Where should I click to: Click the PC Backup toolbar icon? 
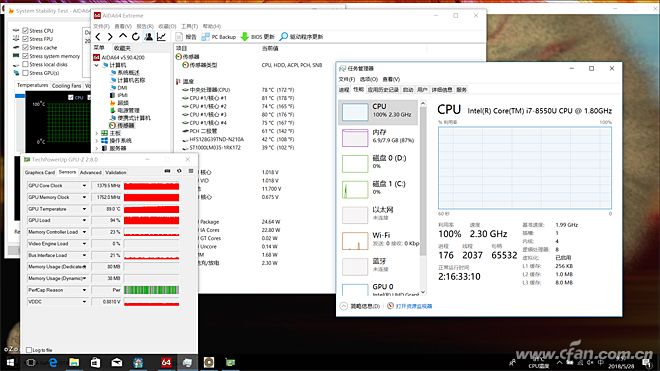click(205, 37)
